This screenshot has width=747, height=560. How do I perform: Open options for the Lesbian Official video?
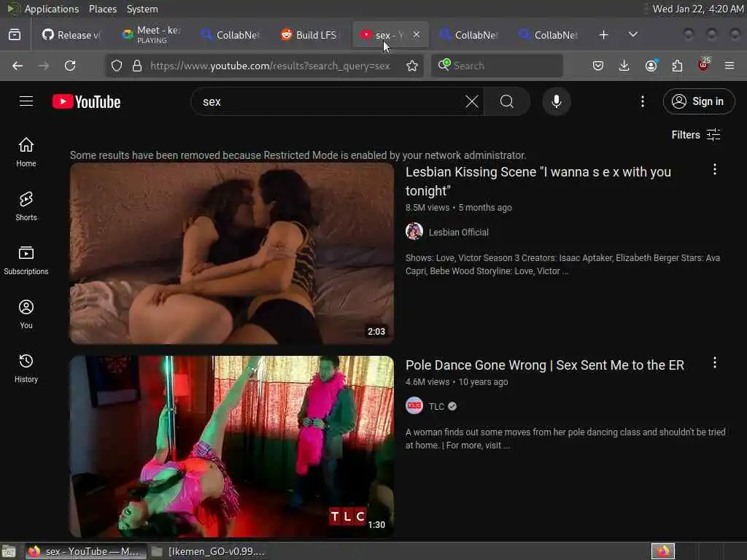click(x=715, y=169)
